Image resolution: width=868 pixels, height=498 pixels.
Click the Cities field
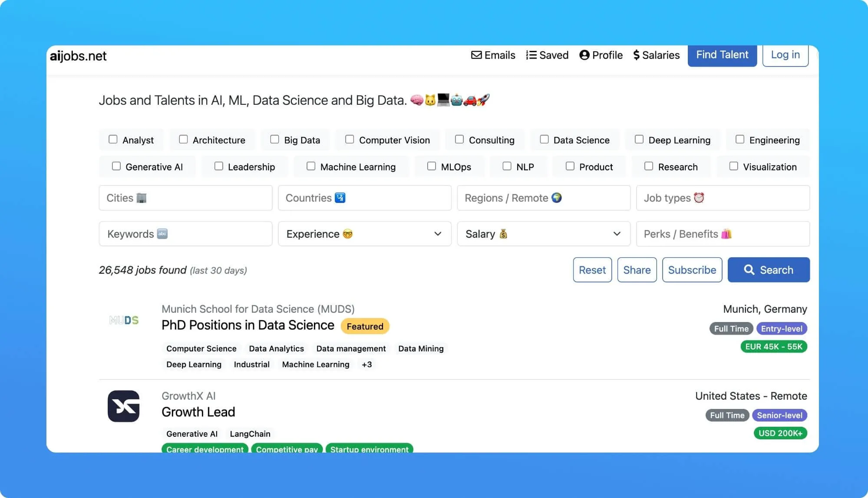(186, 198)
